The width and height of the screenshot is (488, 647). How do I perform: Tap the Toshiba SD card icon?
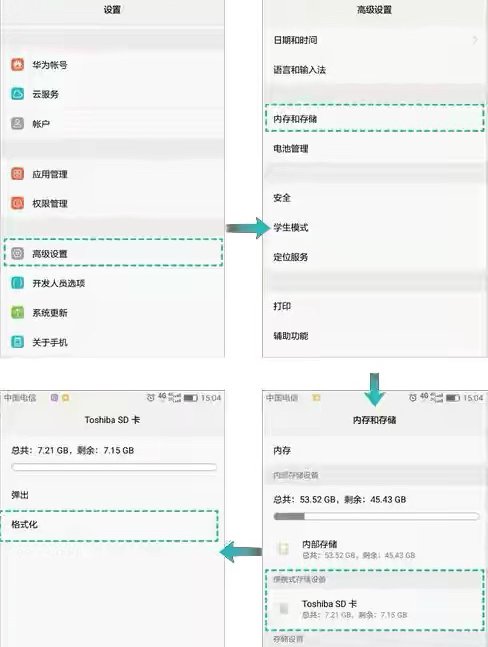pos(284,608)
